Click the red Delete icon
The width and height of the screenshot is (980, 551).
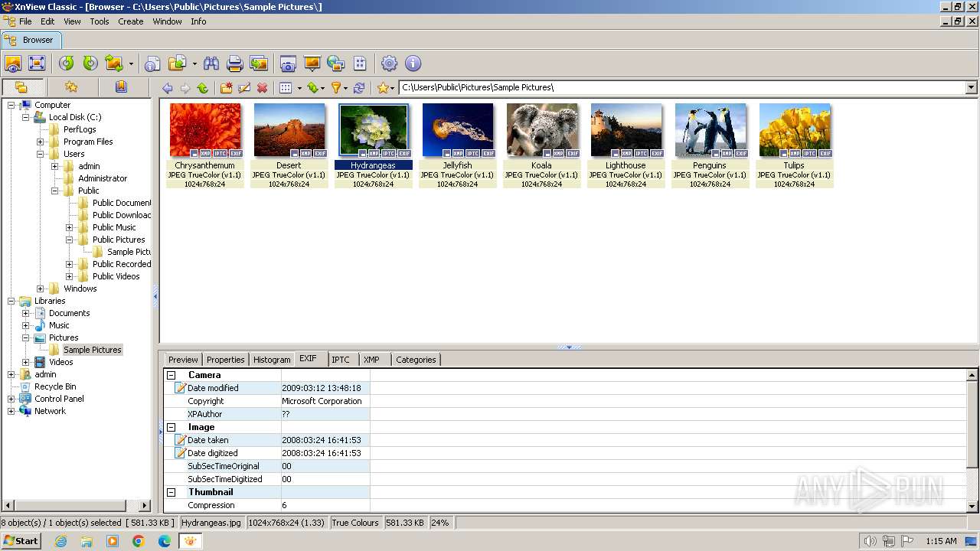263,88
